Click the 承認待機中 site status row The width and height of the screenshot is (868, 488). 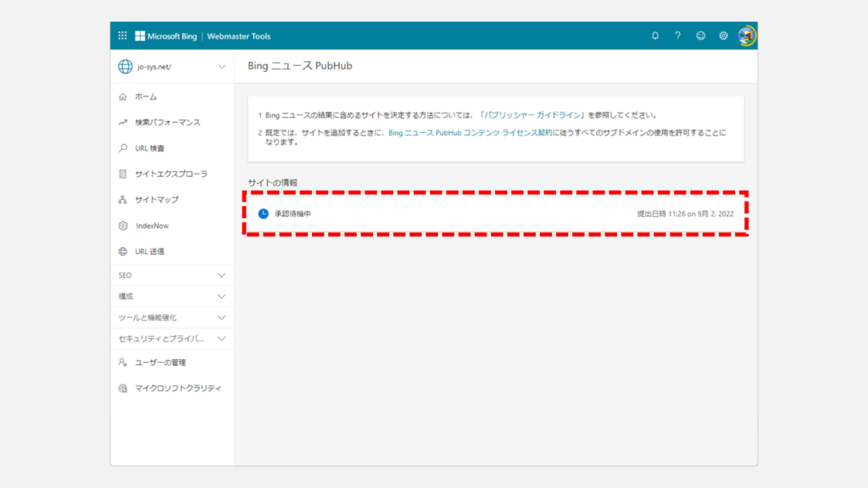pos(496,213)
